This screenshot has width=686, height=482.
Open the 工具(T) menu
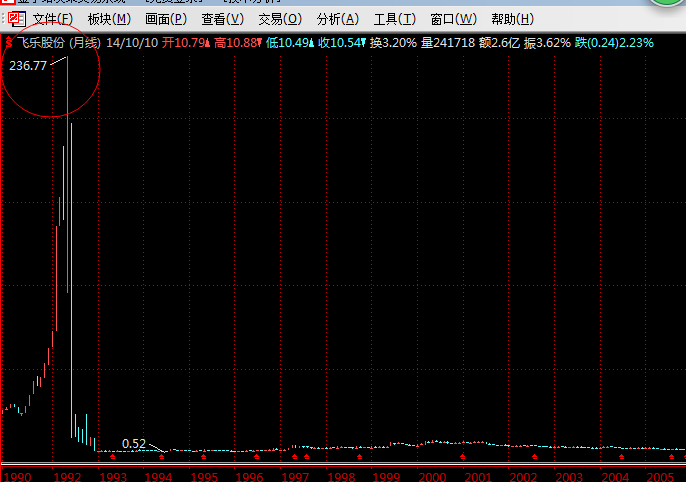coord(395,19)
